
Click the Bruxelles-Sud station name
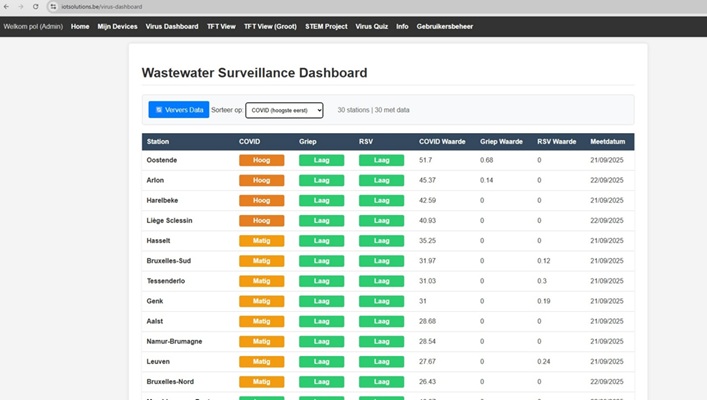coord(169,261)
